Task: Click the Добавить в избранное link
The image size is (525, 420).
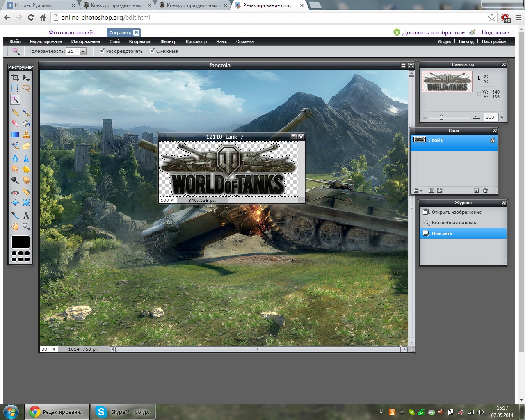Action: (433, 32)
